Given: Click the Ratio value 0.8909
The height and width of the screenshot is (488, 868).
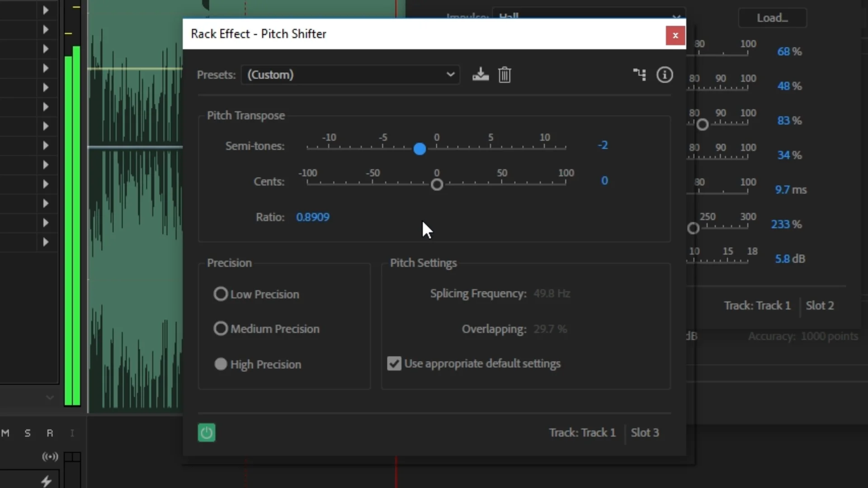Looking at the screenshot, I should tap(313, 217).
